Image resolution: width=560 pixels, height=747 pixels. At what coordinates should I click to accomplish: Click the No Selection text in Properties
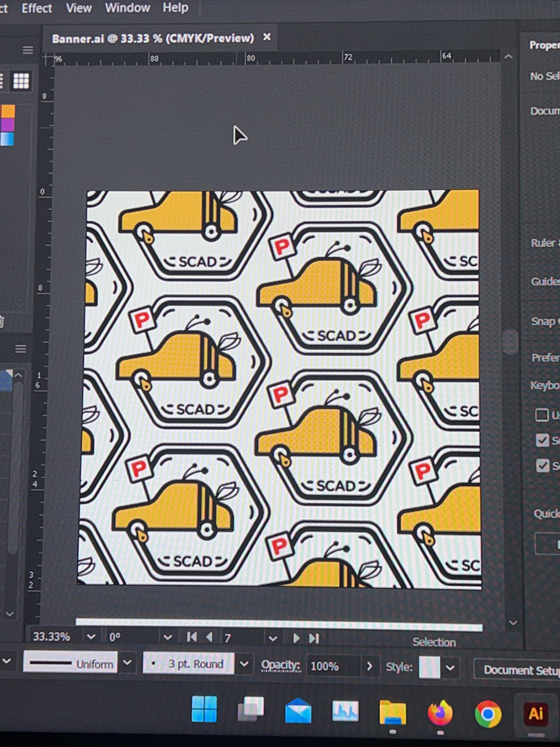point(545,76)
